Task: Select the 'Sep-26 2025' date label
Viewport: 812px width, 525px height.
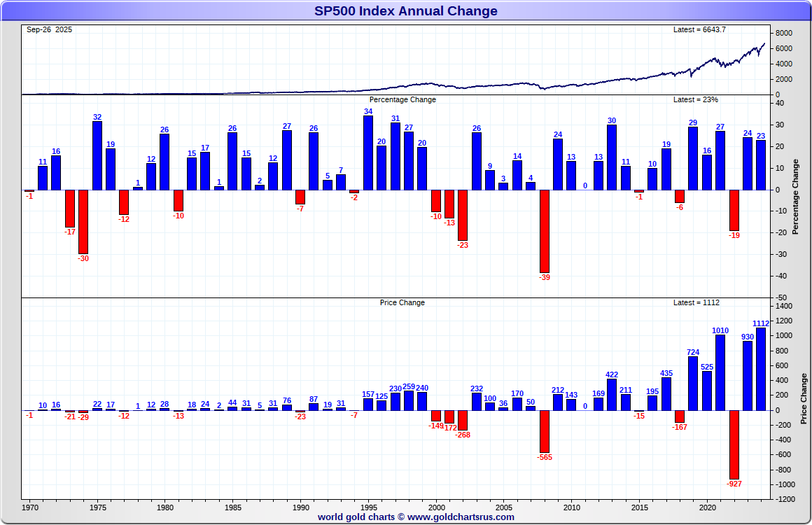Action: coord(49,29)
